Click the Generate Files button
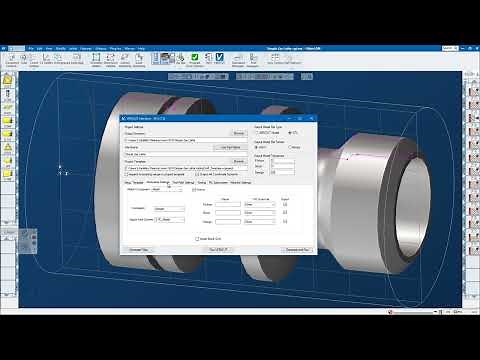480x360 pixels. point(139,250)
